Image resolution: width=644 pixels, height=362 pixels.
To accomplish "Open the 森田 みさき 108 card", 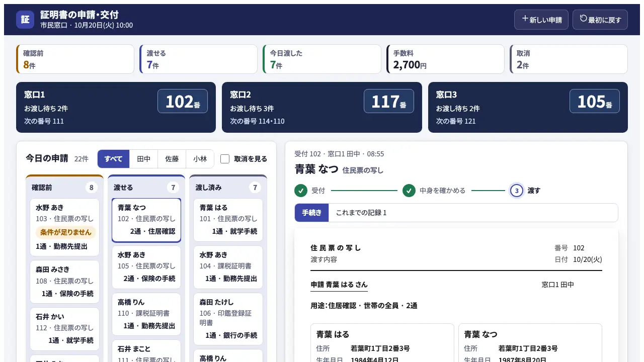I will click(65, 282).
